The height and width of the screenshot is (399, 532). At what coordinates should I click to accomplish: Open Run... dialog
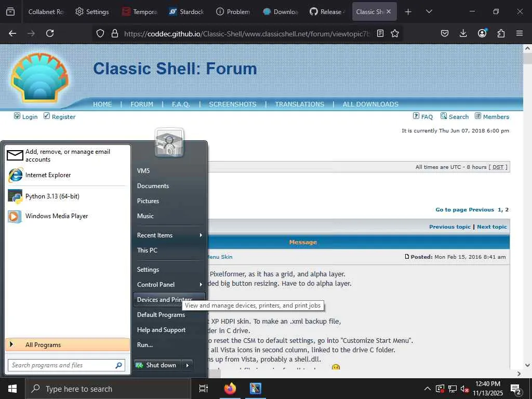(x=169, y=345)
